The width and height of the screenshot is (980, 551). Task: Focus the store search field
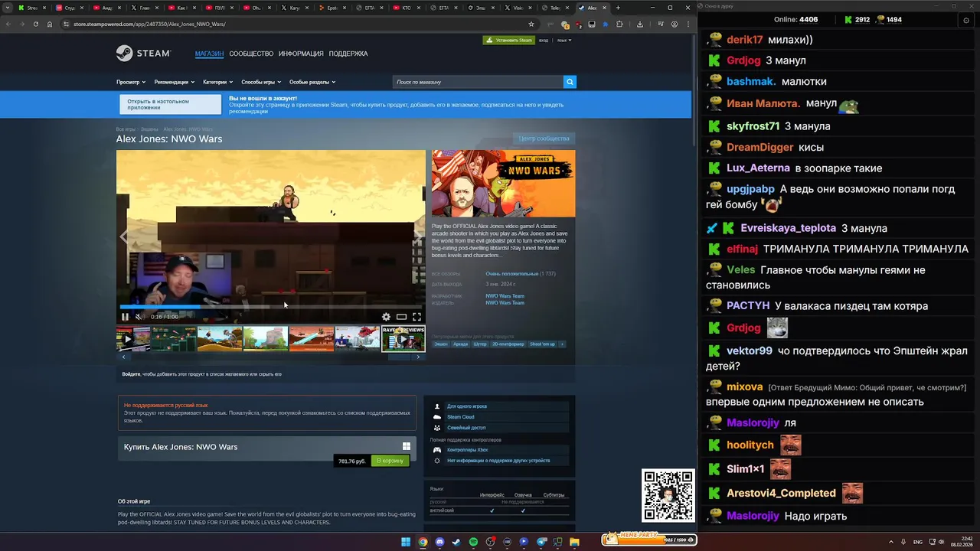[478, 82]
